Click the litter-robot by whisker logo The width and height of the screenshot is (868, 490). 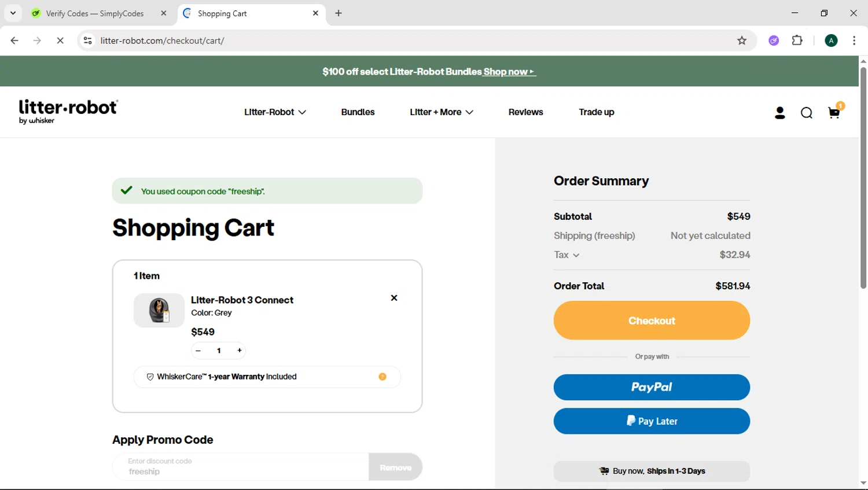pos(68,112)
